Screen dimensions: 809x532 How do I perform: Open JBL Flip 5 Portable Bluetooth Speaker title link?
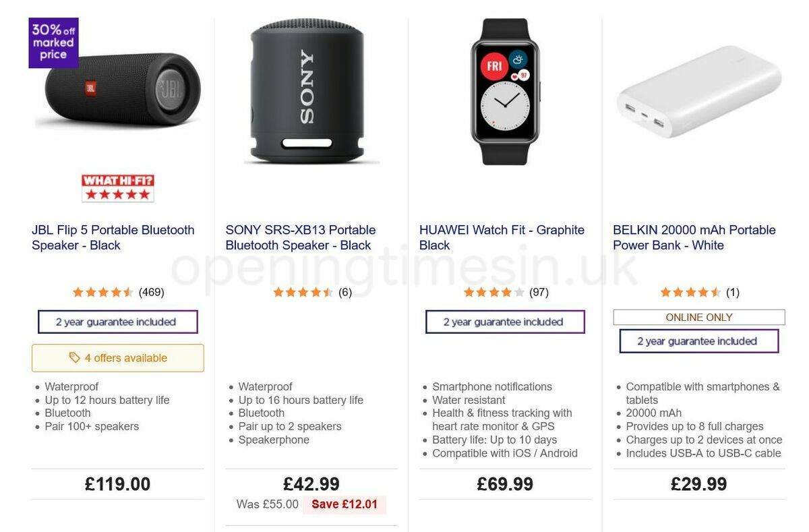pos(113,237)
